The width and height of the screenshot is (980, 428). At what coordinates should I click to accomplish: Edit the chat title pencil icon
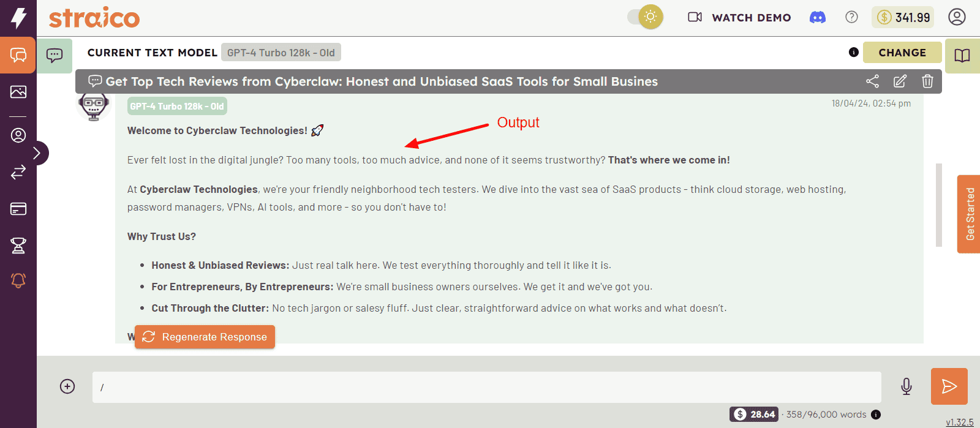[900, 81]
